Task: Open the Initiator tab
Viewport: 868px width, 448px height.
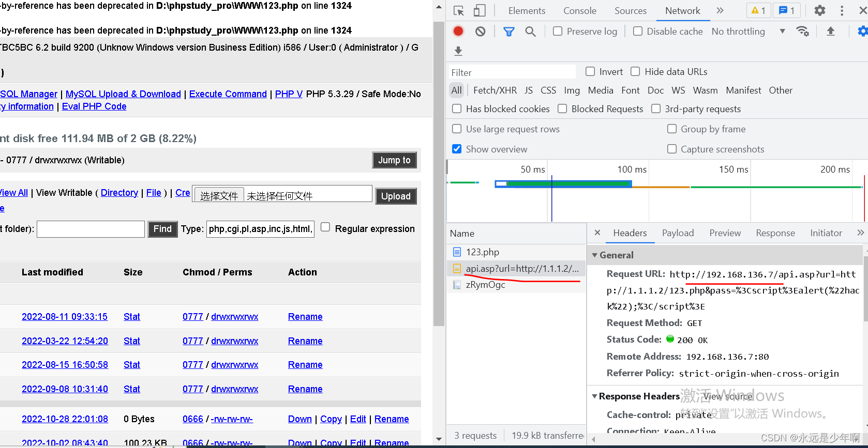Action: 826,233
